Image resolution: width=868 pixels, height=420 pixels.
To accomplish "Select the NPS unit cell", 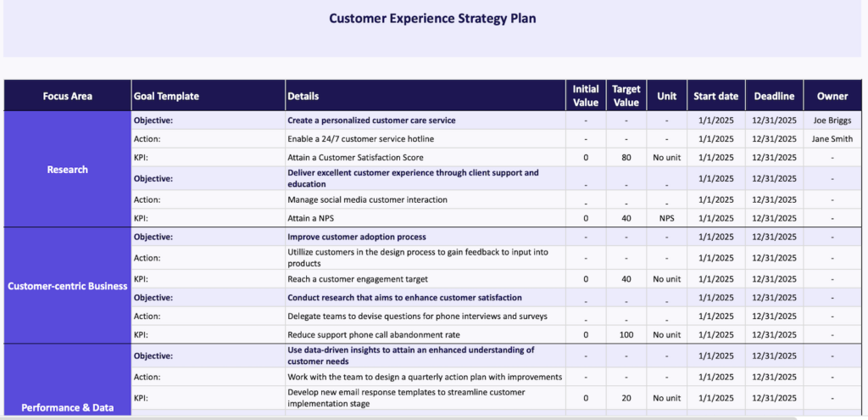I will pyautogui.click(x=666, y=218).
